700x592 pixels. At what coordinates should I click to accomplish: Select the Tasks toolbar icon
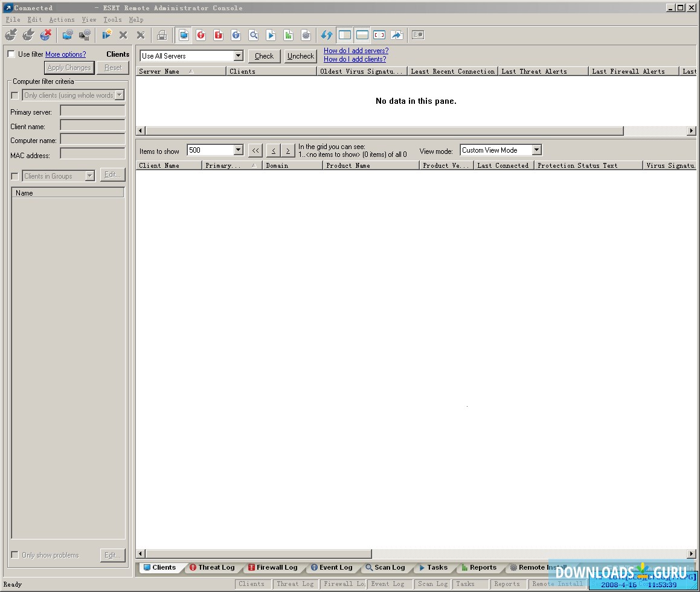tap(271, 35)
